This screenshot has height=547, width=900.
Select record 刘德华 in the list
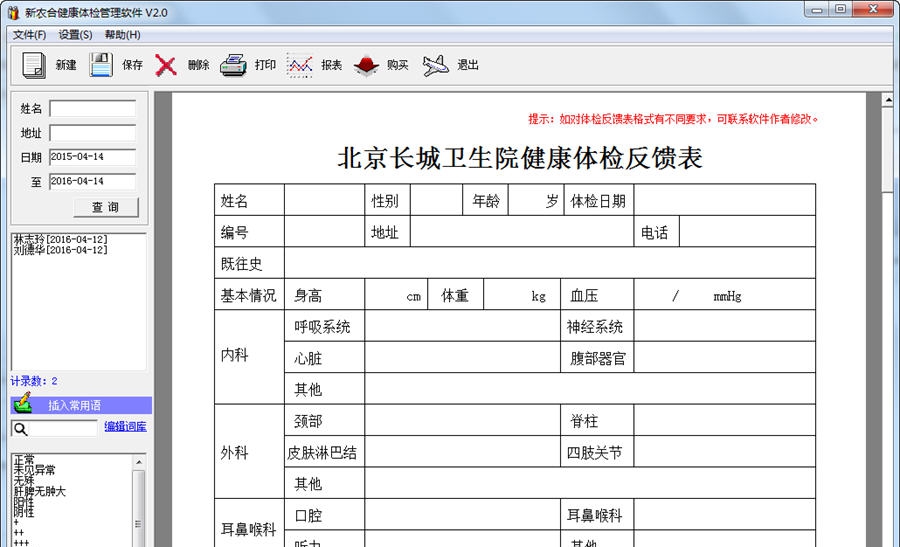(60, 251)
